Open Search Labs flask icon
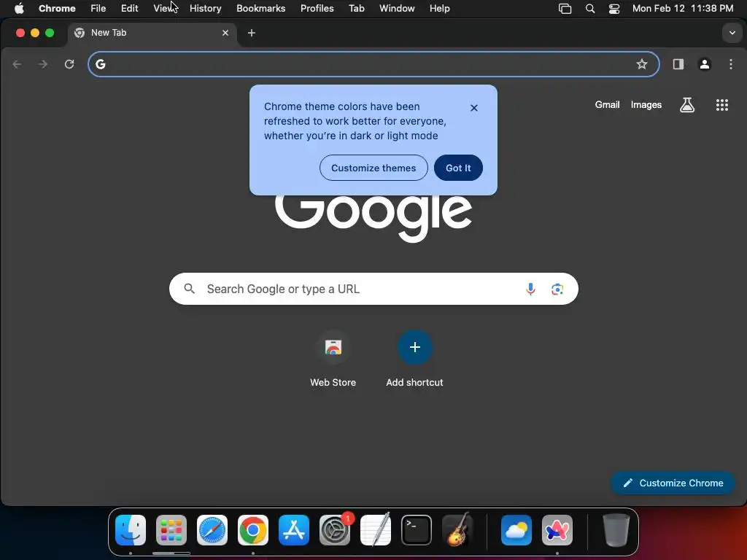The width and height of the screenshot is (747, 560). coord(687,105)
